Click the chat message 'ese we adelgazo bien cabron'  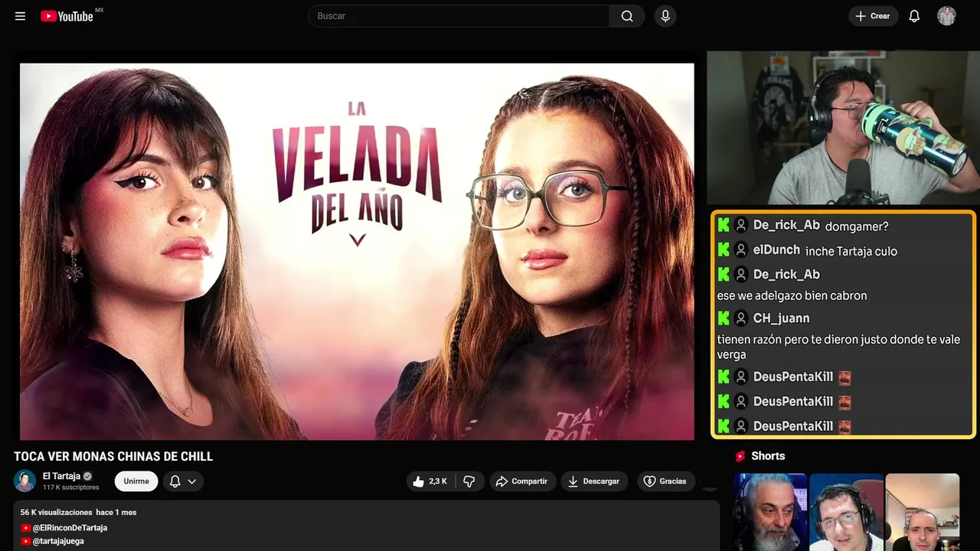tap(792, 295)
